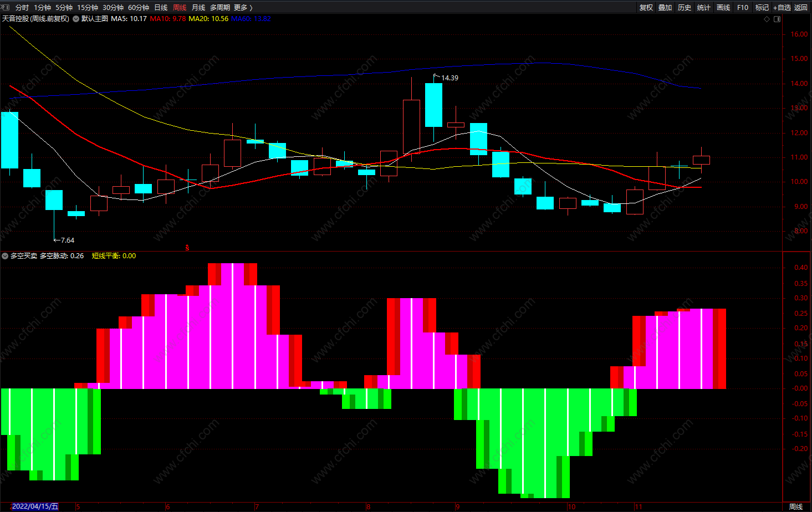Open F10 company info
Viewport: 812px width, 512px height.
(743, 7)
